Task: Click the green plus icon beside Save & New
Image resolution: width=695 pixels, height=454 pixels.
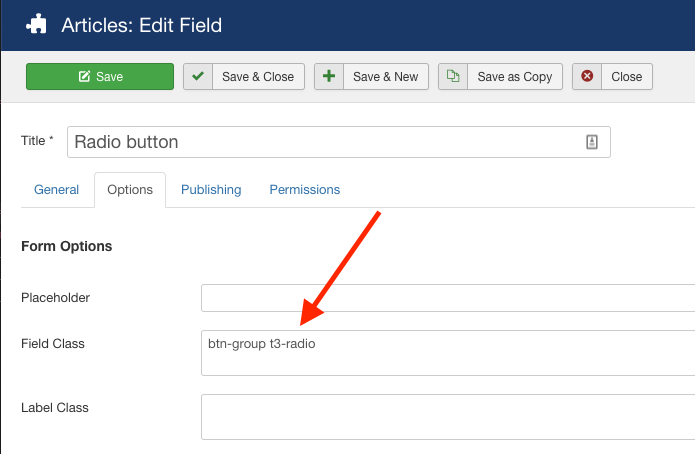Action: [328, 77]
